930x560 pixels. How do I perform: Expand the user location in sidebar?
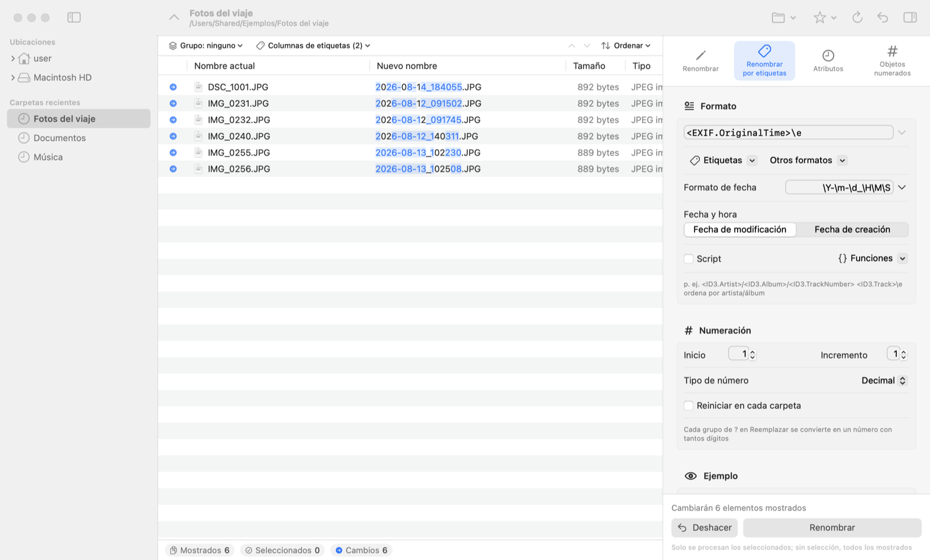coord(13,58)
